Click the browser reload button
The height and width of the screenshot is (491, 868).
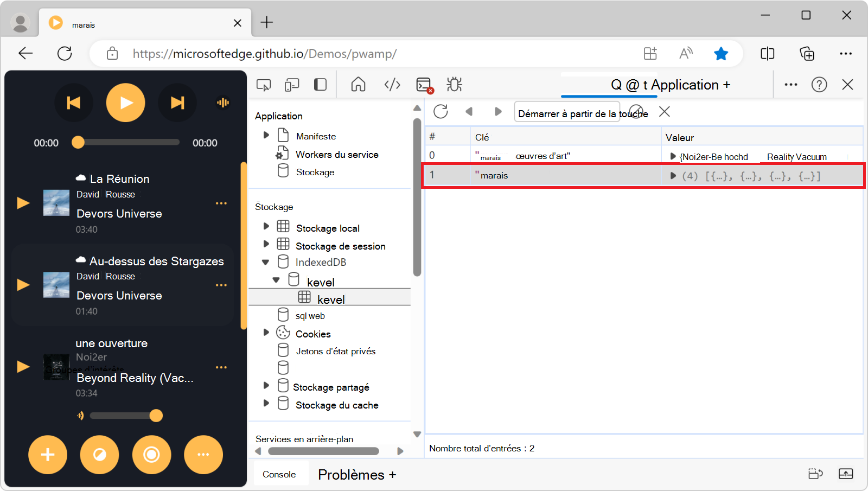pyautogui.click(x=65, y=53)
